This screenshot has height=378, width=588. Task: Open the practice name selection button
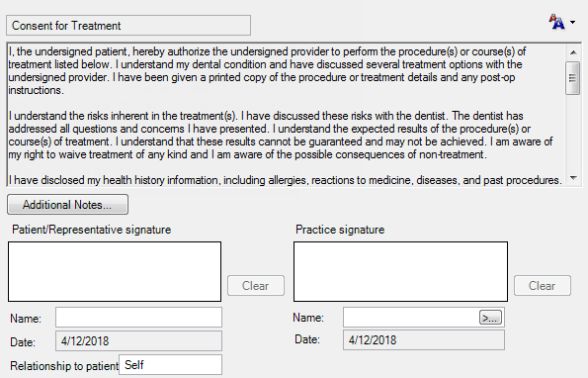coord(490,318)
